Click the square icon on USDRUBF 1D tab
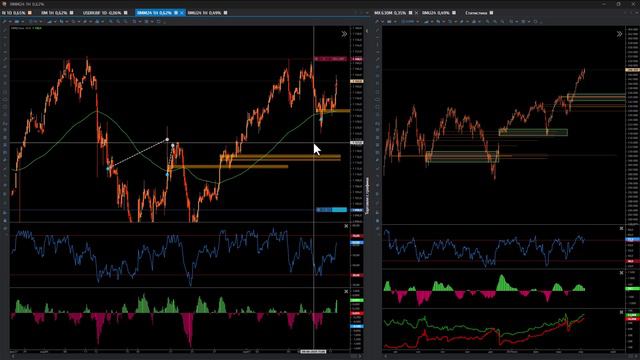 [x=126, y=13]
